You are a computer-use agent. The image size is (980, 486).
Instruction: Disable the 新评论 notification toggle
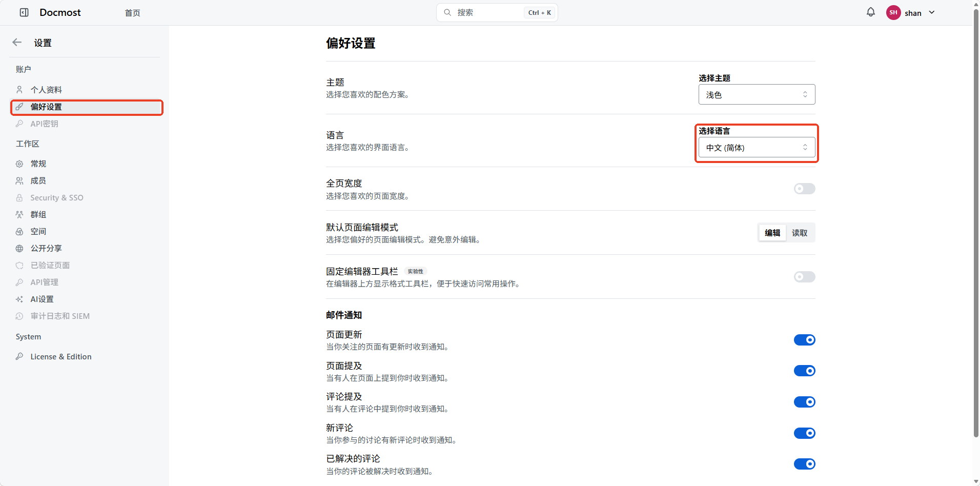(804, 433)
